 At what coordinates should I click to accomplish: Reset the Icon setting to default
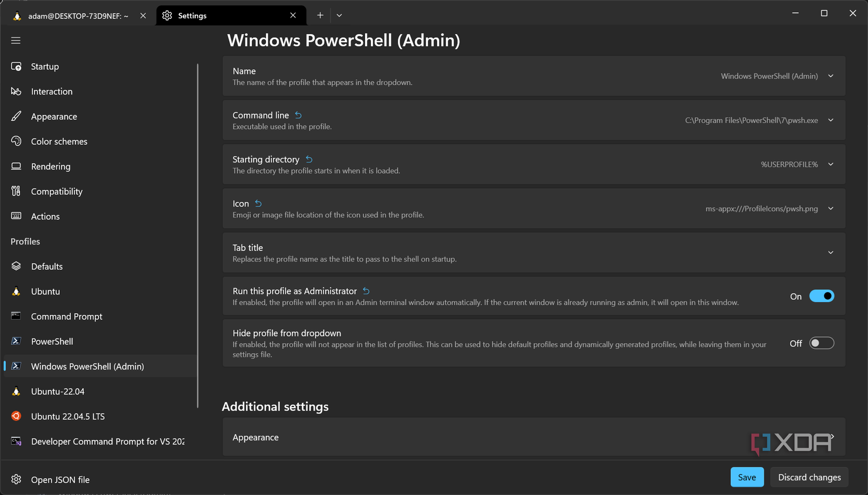click(x=258, y=204)
